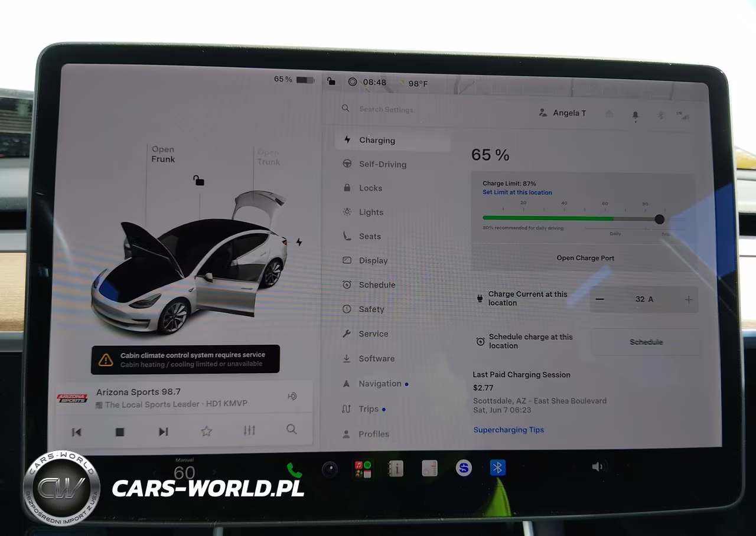
Task: Search media with magnifier icon
Action: (x=292, y=429)
